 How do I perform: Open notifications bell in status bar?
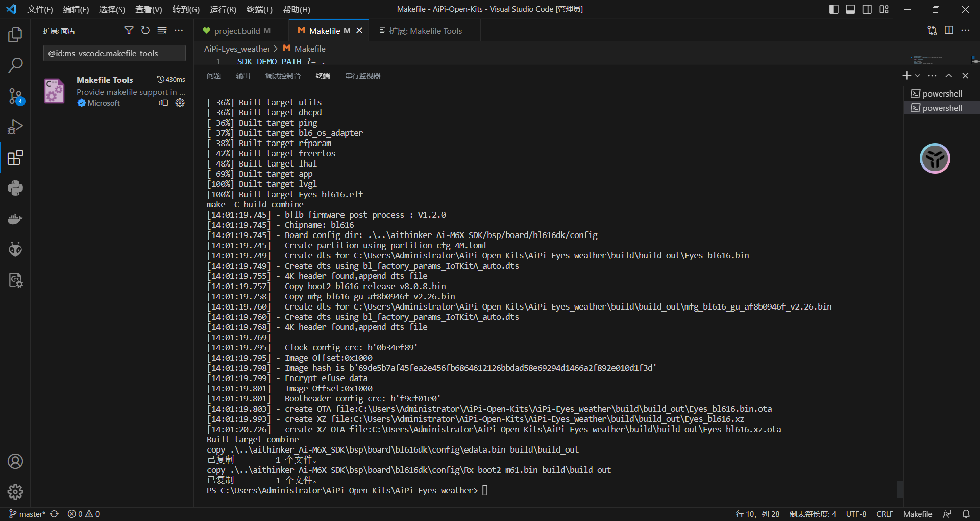[966, 514]
